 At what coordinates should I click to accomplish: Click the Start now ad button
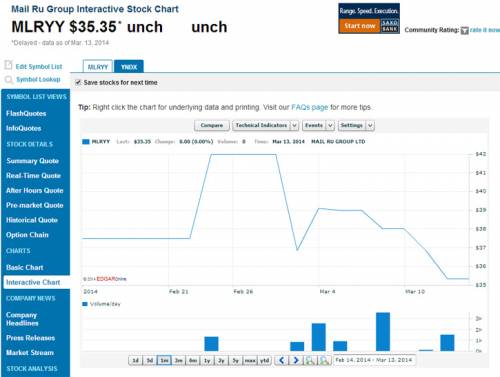360,26
